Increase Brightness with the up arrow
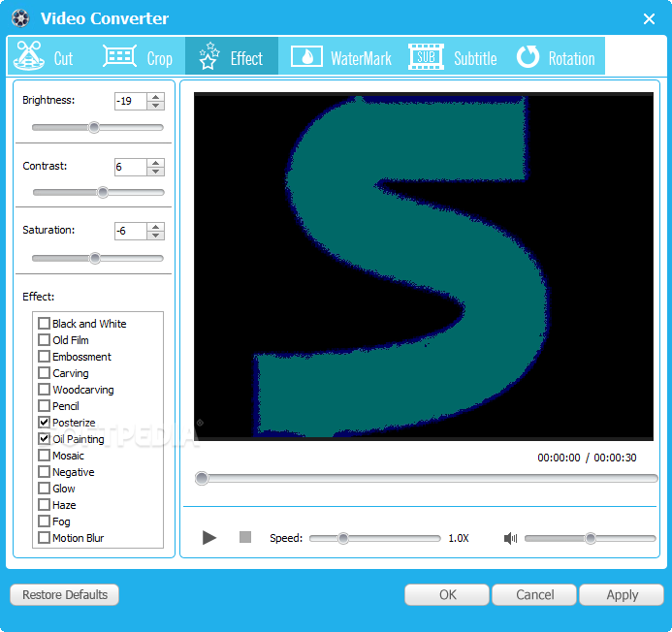The height and width of the screenshot is (632, 672). coord(155,97)
